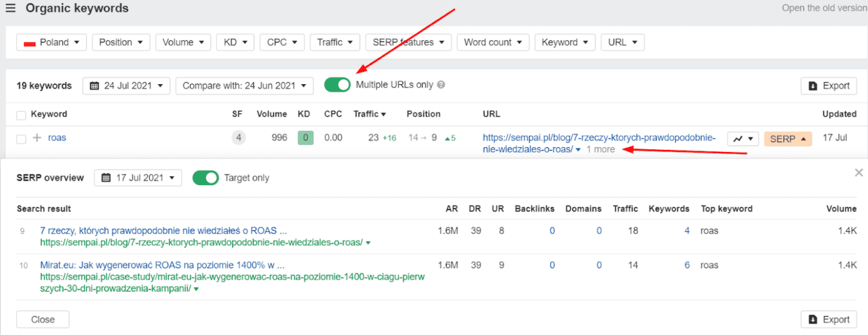Click the Close button in SERP overview
This screenshot has width=868, height=335.
pos(43,319)
